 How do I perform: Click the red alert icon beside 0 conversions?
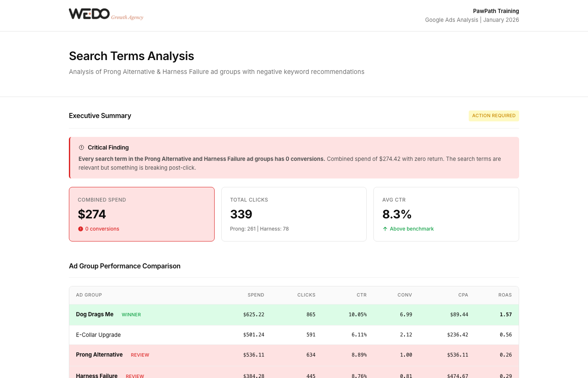pos(81,229)
